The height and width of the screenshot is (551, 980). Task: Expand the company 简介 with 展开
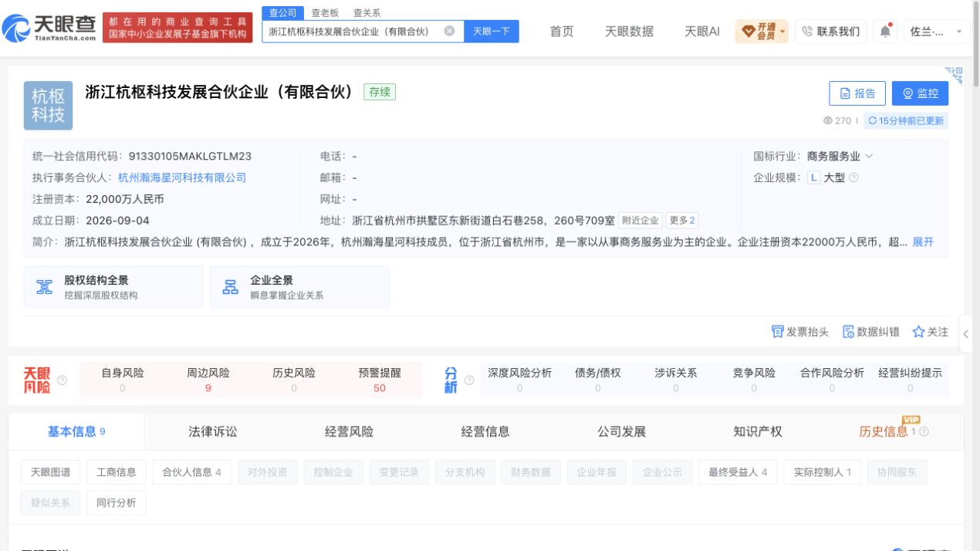click(923, 242)
